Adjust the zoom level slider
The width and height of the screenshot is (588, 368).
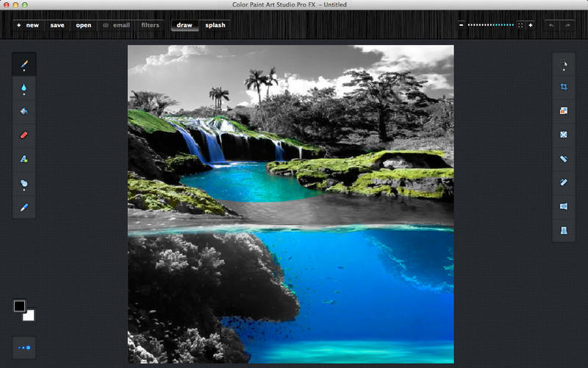491,25
